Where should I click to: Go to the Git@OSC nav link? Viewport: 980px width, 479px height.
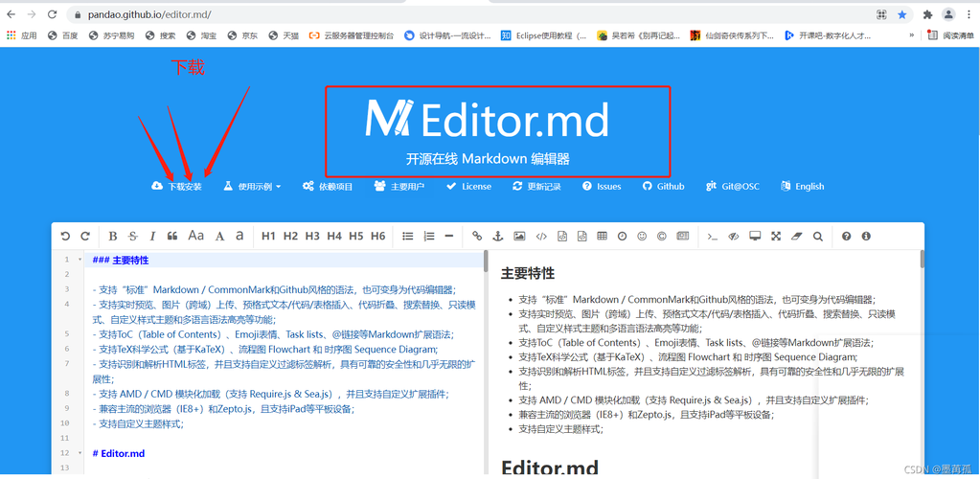(733, 187)
